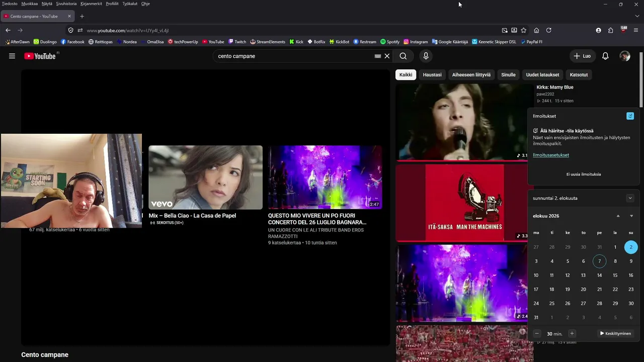Clear the search query with the X

click(387, 56)
